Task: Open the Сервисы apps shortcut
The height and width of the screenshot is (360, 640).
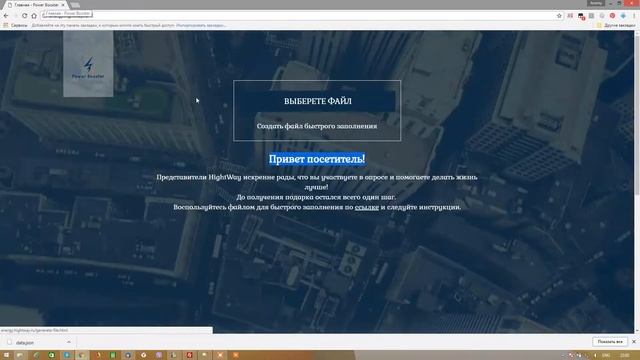Action: pos(15,25)
